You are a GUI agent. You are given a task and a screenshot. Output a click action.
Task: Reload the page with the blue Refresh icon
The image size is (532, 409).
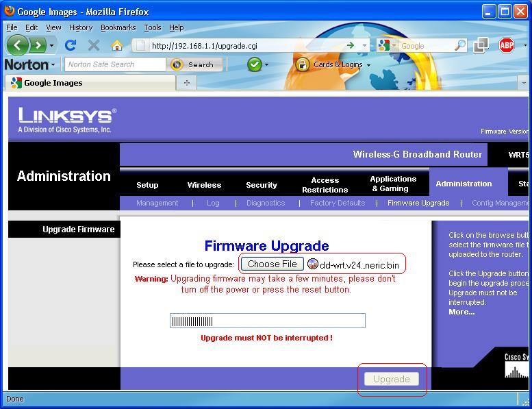71,45
